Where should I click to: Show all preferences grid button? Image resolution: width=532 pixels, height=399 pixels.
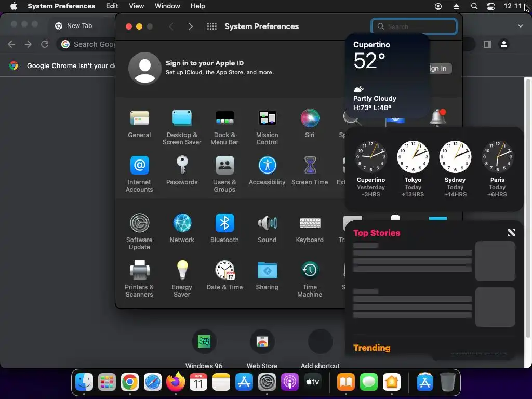pyautogui.click(x=212, y=26)
